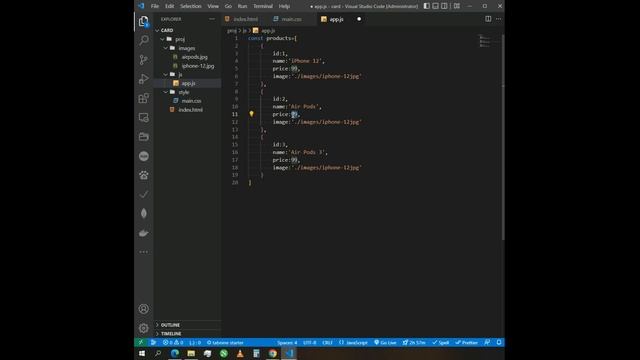
Task: Click the remote window indicator in the status bar
Action: click(x=140, y=342)
